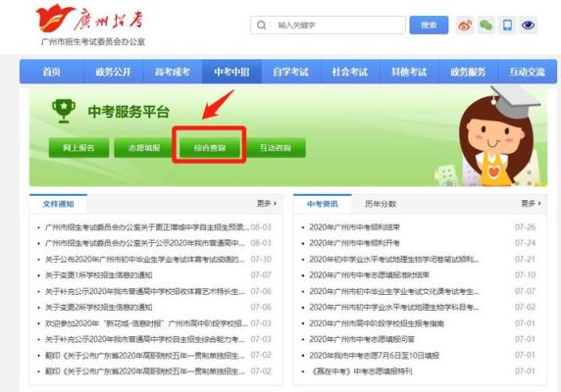Viewport: 561px width, 392px height.
Task: Select the 文件通知 tab
Action: (x=58, y=204)
